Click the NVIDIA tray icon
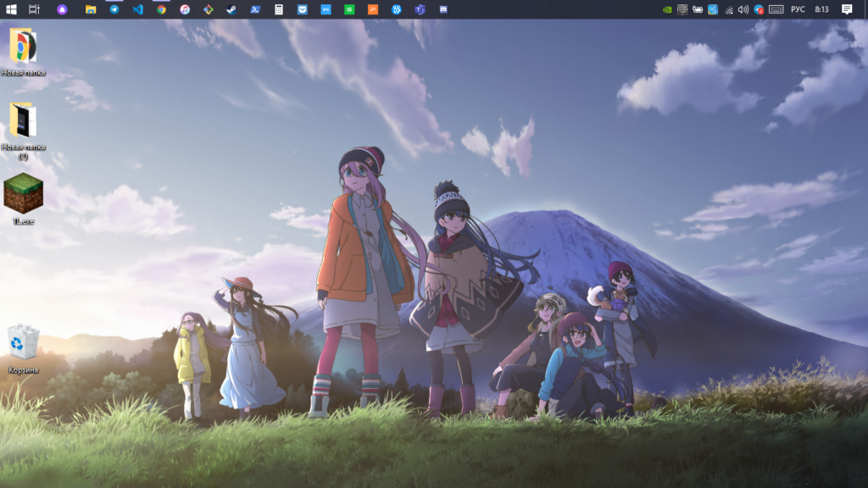The width and height of the screenshot is (868, 488). [x=667, y=9]
